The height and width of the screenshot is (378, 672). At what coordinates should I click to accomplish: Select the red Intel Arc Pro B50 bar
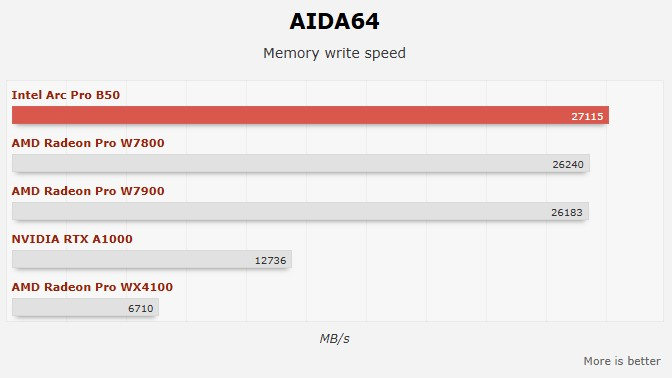(x=310, y=115)
